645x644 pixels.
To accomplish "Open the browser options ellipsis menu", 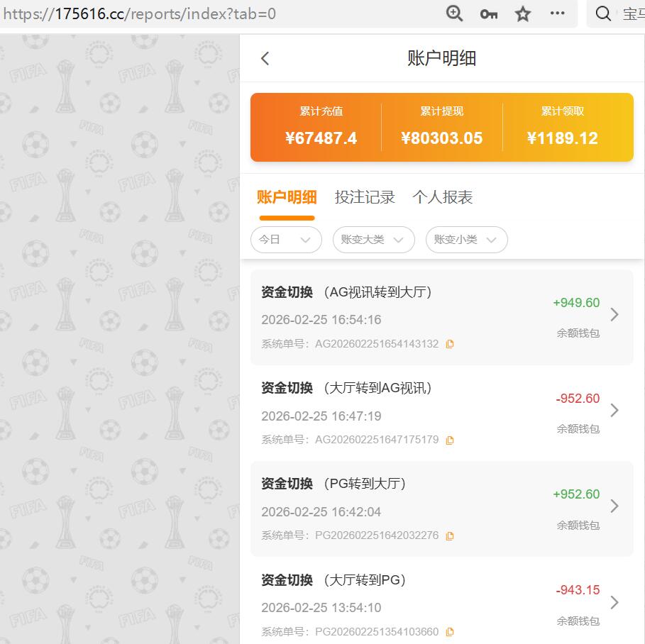I will 557,13.
